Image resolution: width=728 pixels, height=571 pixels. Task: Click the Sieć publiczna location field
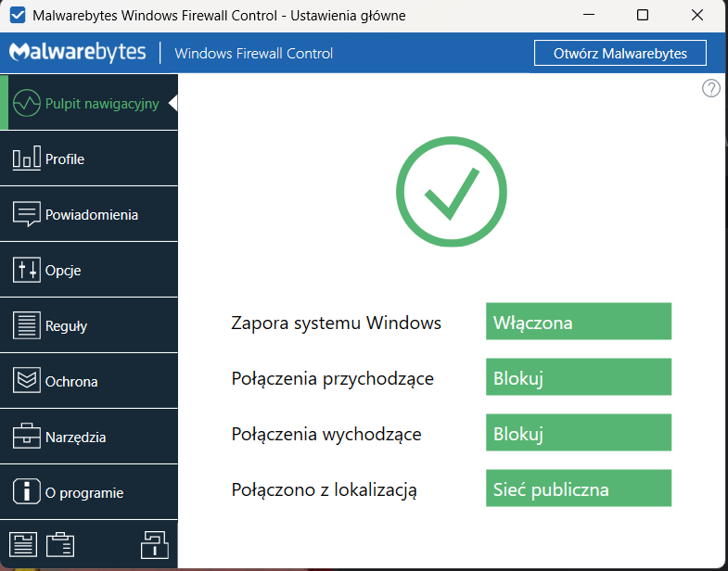coord(578,489)
